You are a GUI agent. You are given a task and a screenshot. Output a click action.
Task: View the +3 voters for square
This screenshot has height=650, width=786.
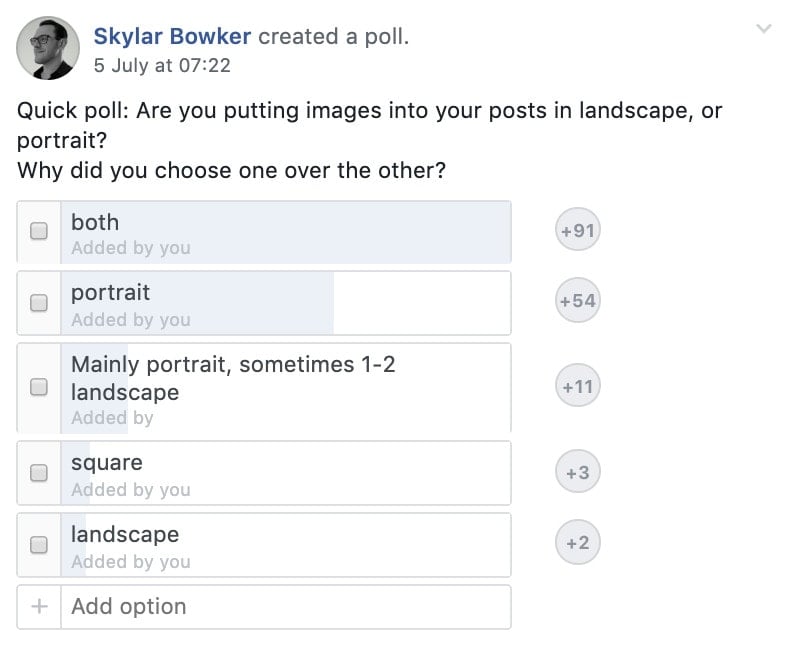pyautogui.click(x=577, y=472)
